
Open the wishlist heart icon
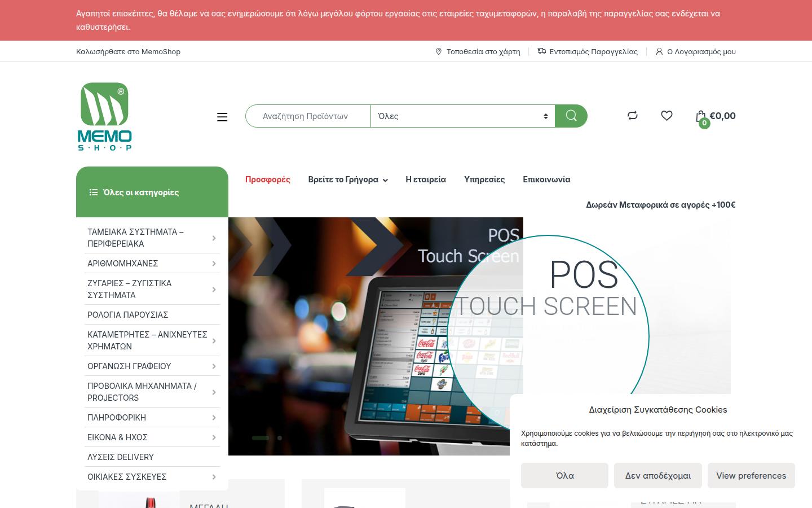(667, 116)
